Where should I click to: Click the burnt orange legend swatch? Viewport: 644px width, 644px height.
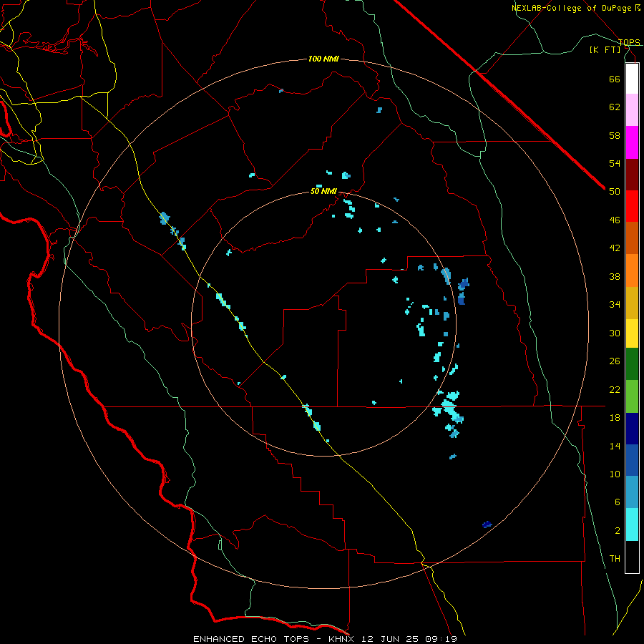tap(632, 238)
